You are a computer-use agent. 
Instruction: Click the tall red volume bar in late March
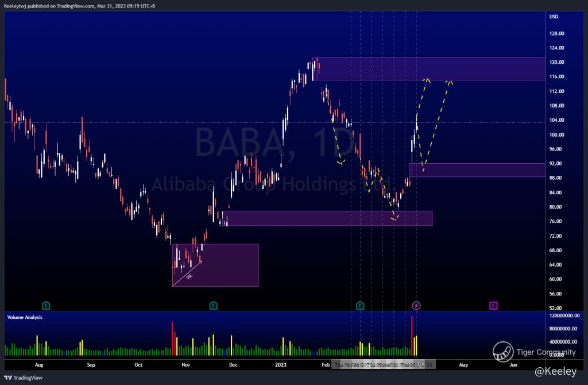[x=412, y=336]
